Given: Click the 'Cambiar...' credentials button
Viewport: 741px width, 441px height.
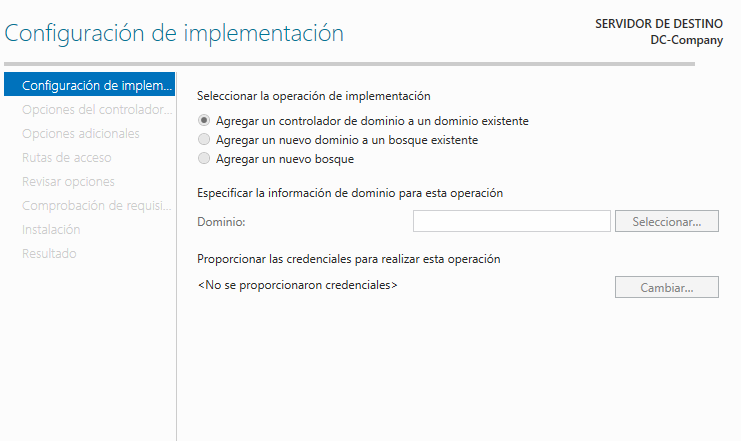Looking at the screenshot, I should point(666,287).
